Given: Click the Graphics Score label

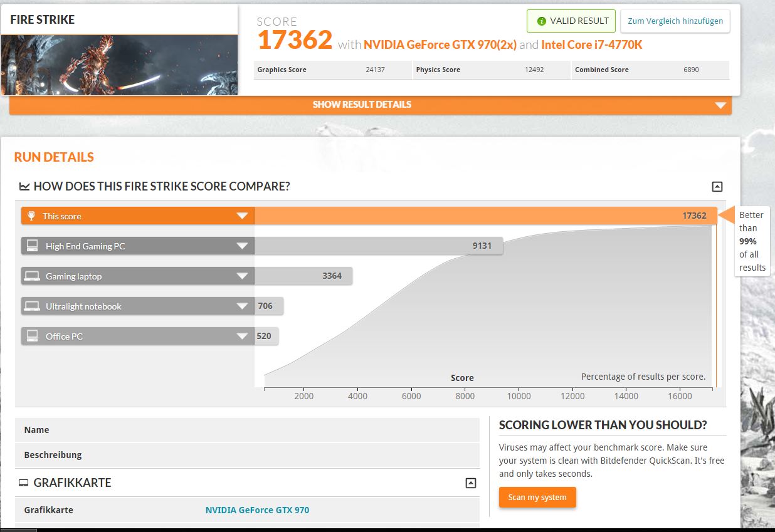Looking at the screenshot, I should pyautogui.click(x=282, y=70).
